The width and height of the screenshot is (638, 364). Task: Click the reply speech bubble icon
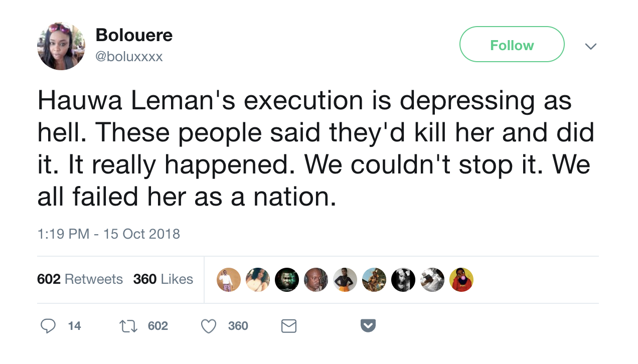48,326
